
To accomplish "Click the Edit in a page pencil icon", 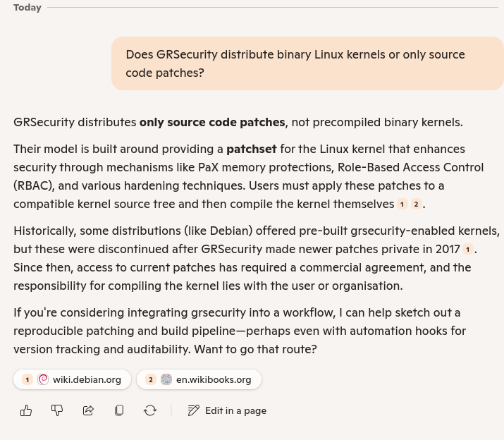I will point(194,410).
